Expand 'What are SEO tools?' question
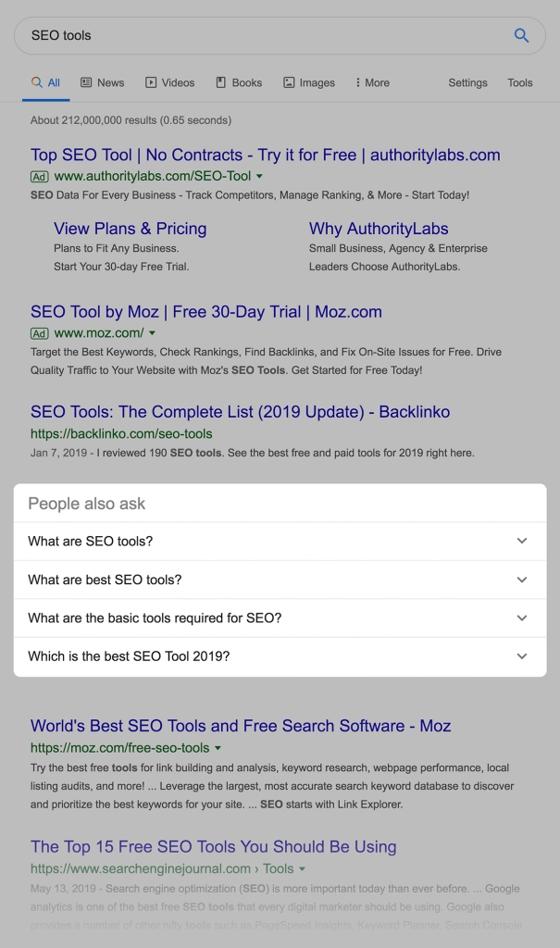This screenshot has height=948, width=560. click(x=521, y=542)
